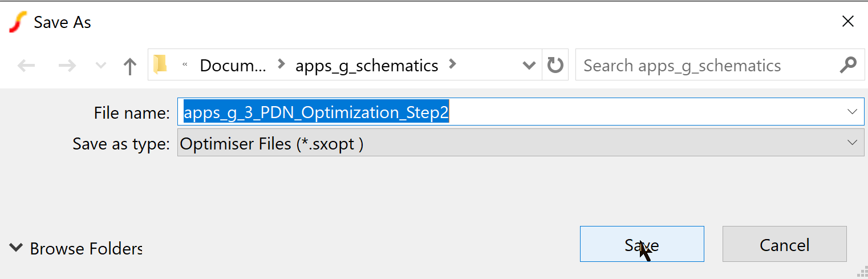Click the search magnifier icon
868x279 pixels.
click(848, 65)
